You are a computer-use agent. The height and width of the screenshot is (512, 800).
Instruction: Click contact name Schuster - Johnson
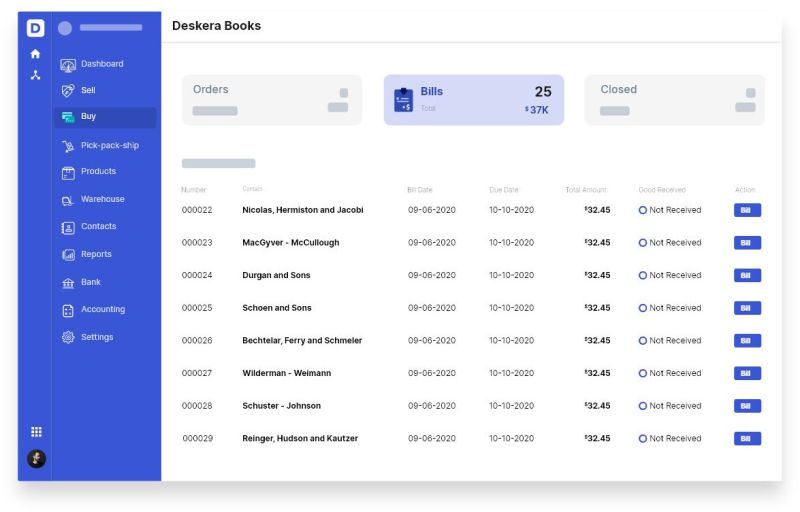click(282, 406)
